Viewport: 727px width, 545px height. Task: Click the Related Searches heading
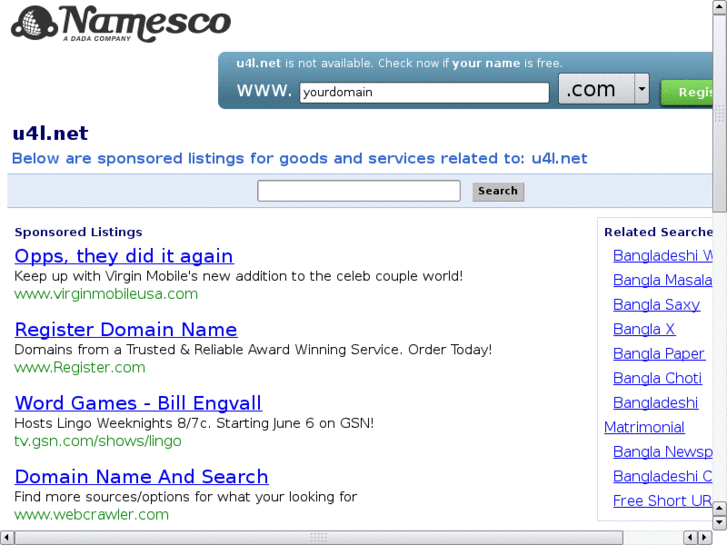(658, 232)
